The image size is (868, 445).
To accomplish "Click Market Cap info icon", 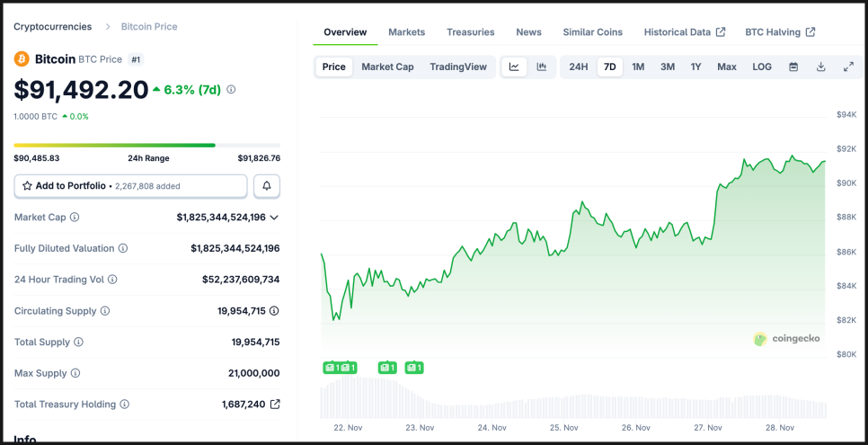I will click(75, 218).
